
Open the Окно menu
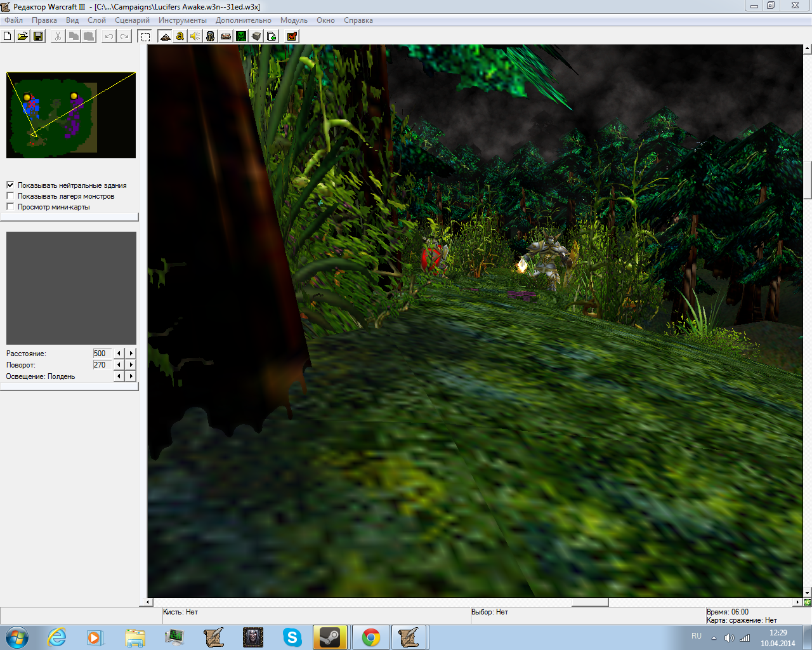point(325,20)
